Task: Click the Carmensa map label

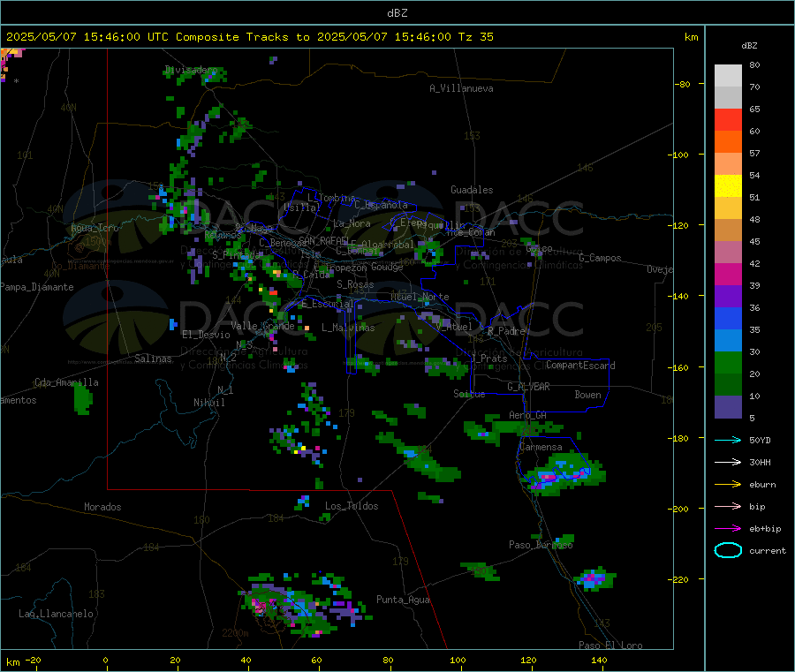Action: coord(541,447)
